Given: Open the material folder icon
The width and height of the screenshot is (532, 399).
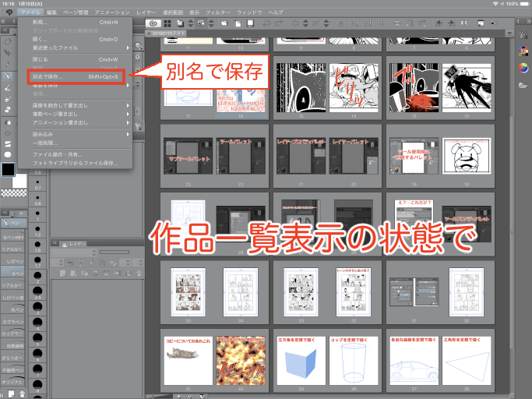Looking at the screenshot, I should tap(523, 85).
